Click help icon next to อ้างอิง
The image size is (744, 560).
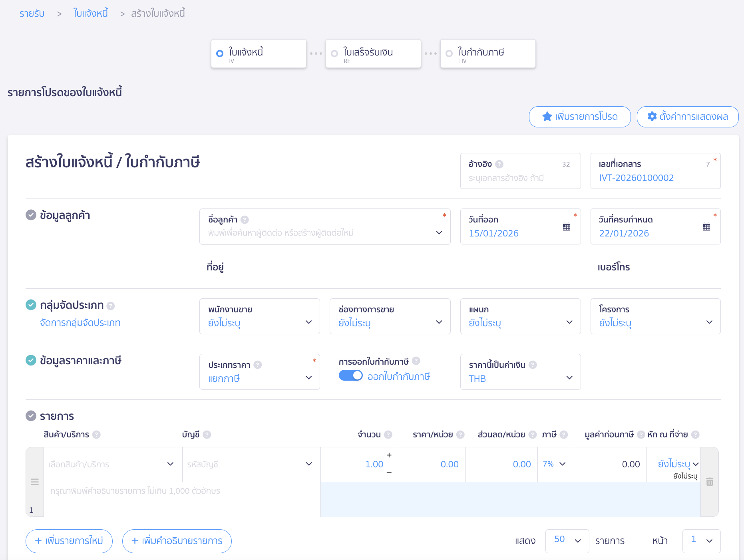click(499, 164)
